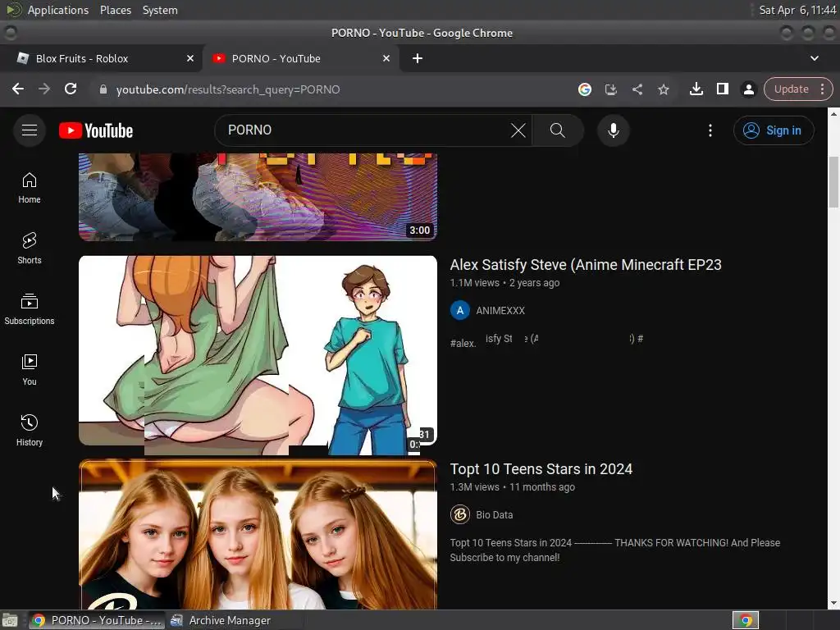The image size is (840, 630).
Task: Share this page via share icon
Action: [637, 89]
